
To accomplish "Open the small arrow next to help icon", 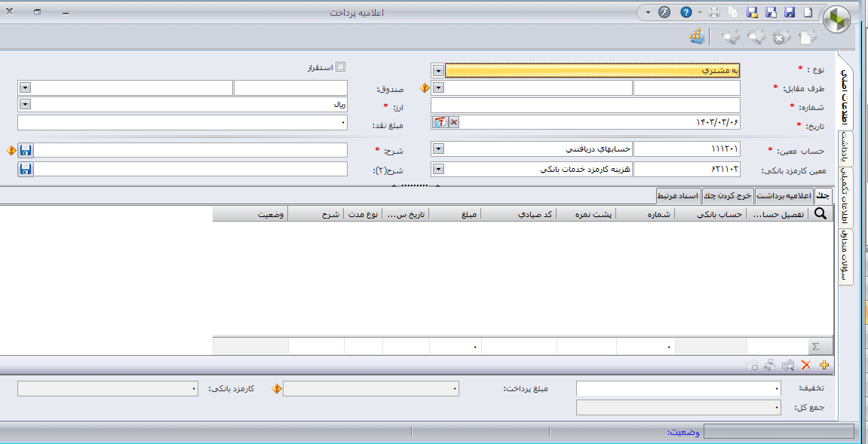I will [x=701, y=12].
